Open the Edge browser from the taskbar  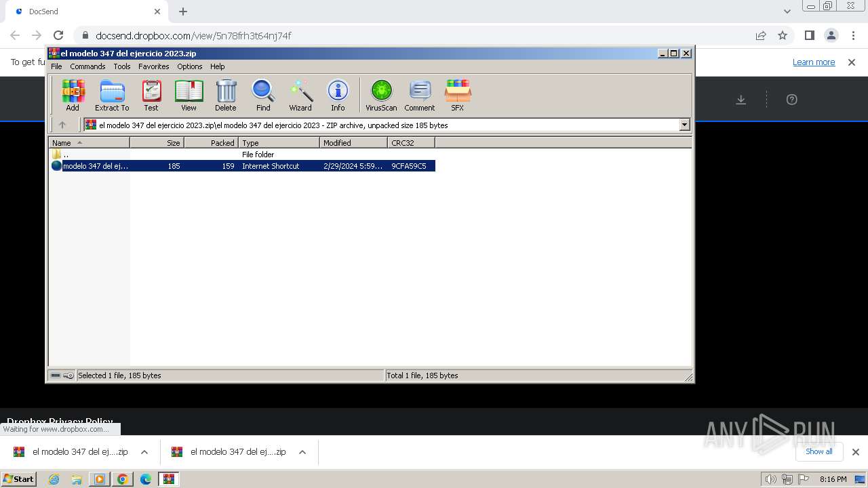[146, 479]
